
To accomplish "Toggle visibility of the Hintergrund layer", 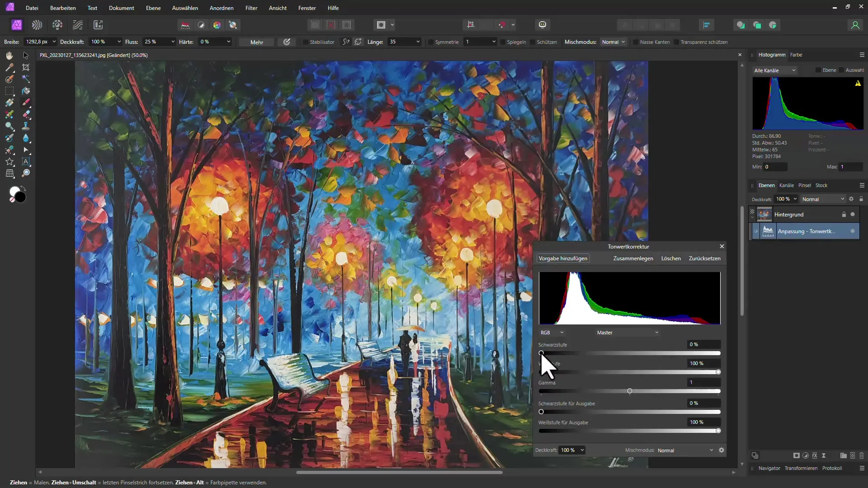I will pos(853,214).
